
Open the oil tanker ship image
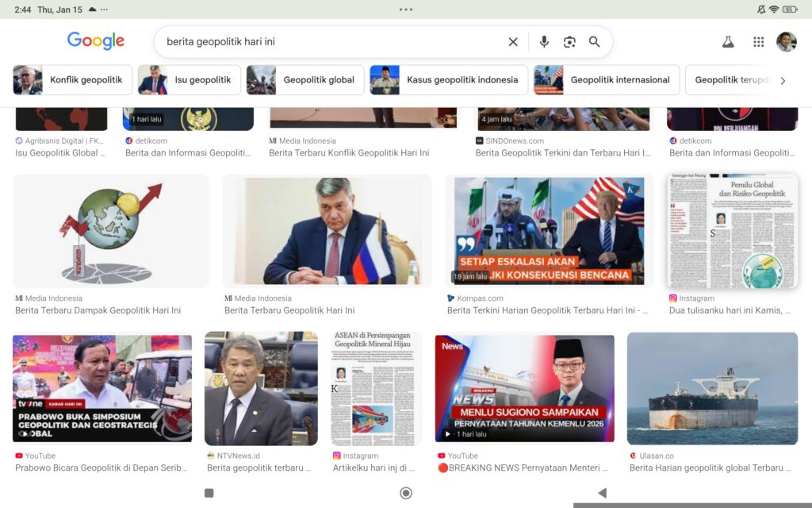[712, 388]
